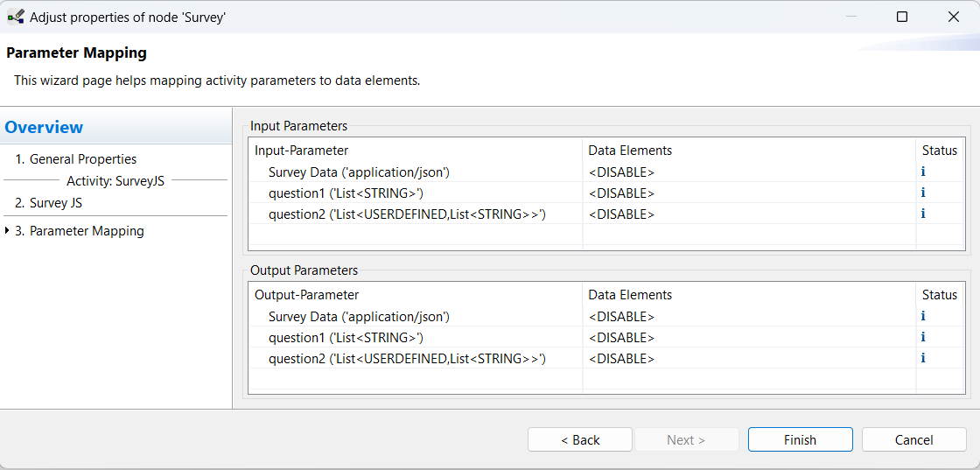Select output parameter Survey Data row
This screenshot has height=470, width=980.
click(x=359, y=317)
